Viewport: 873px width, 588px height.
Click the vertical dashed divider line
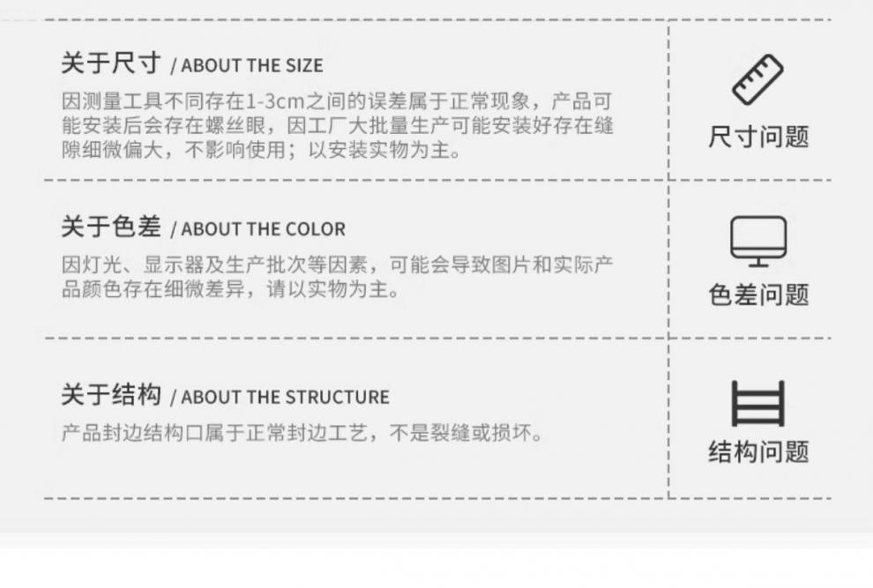point(668,264)
